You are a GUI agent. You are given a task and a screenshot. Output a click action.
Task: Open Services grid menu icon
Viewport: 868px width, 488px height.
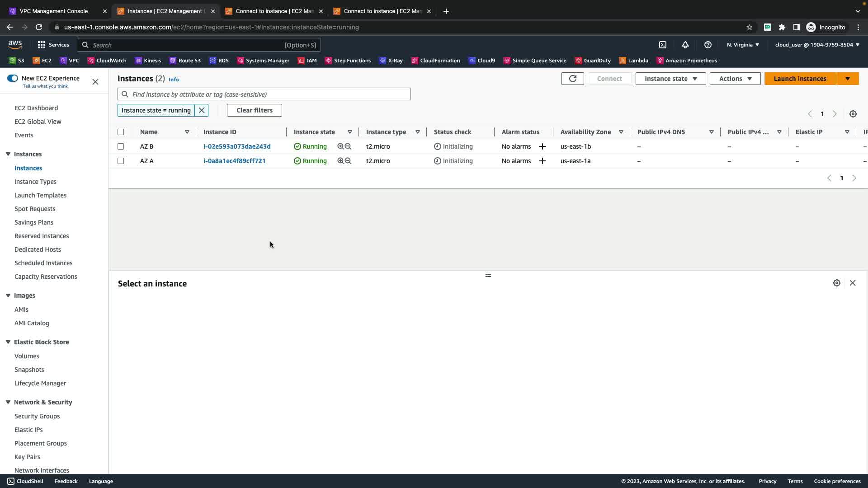[x=42, y=45]
